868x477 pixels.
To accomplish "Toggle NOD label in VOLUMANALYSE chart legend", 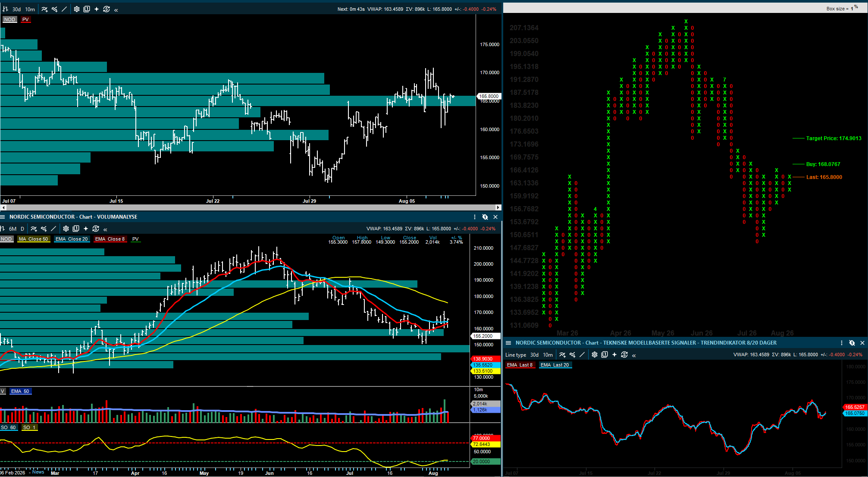I will [x=6, y=239].
